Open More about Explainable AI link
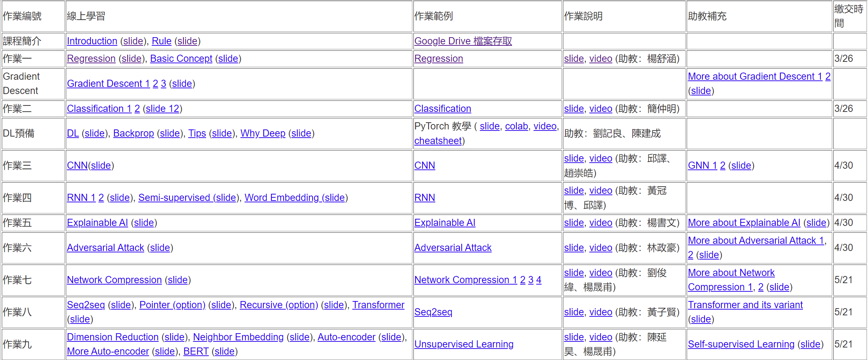This screenshot has width=868, height=360. point(744,223)
